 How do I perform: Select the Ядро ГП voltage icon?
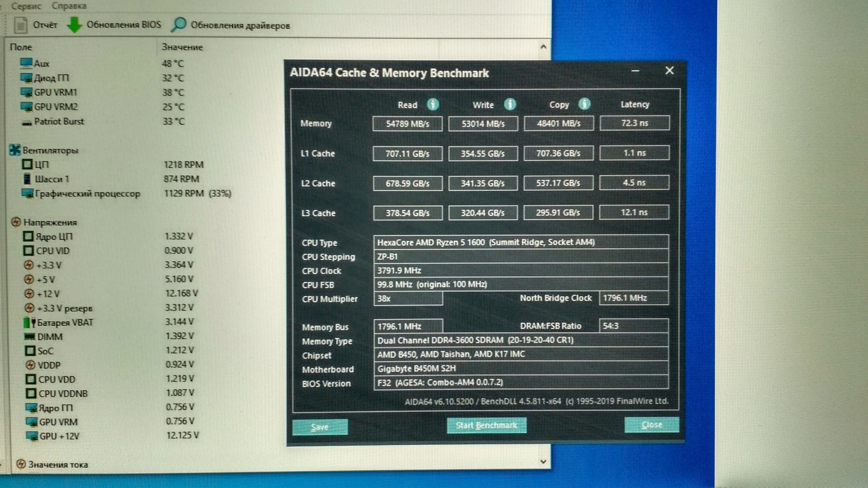click(31, 408)
